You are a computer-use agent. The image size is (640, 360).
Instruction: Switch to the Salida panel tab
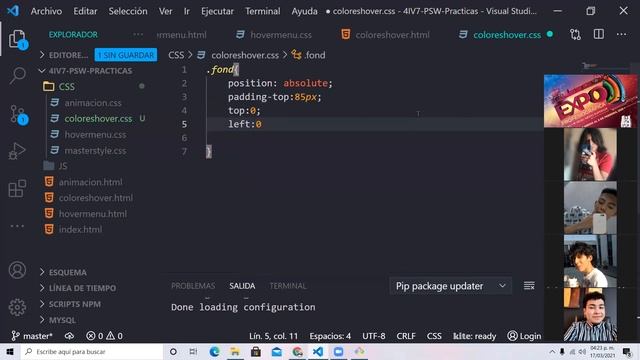click(242, 286)
